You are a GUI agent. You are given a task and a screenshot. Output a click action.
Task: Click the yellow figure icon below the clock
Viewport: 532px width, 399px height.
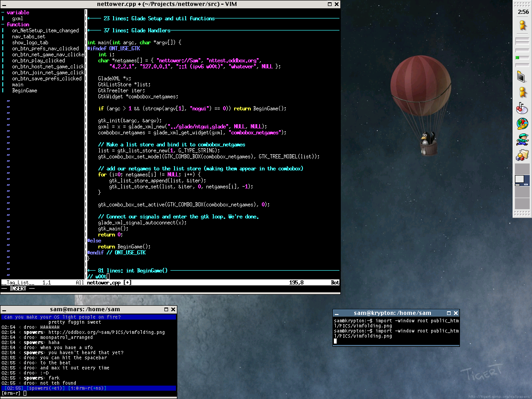(x=522, y=25)
